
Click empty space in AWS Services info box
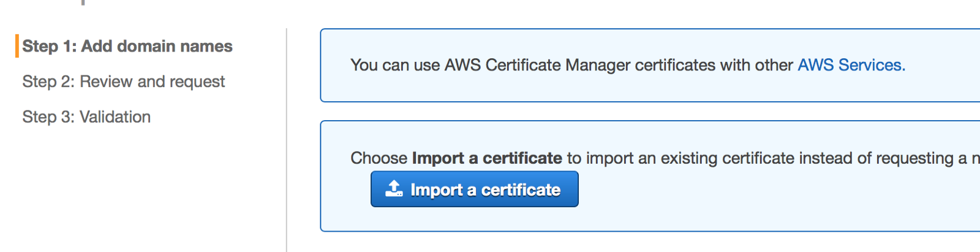pyautogui.click(x=643, y=88)
